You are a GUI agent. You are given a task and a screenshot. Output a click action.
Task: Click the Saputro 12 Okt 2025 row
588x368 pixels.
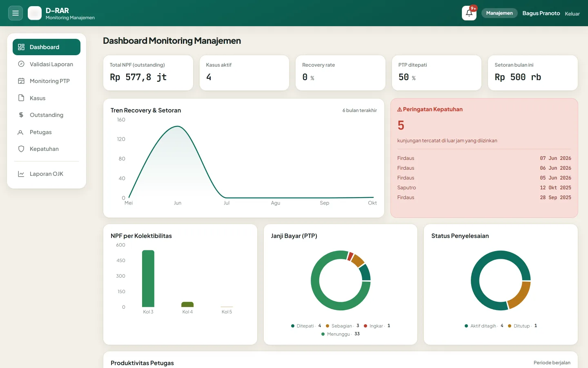pyautogui.click(x=484, y=188)
